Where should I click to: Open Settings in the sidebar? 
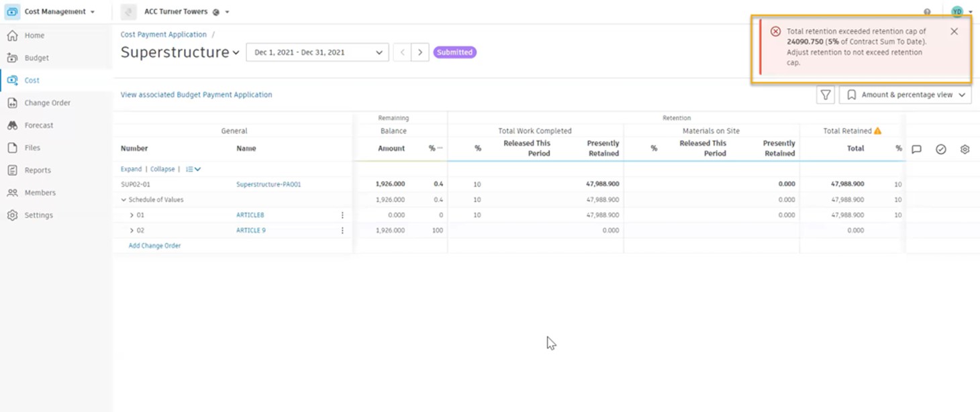[x=38, y=215]
